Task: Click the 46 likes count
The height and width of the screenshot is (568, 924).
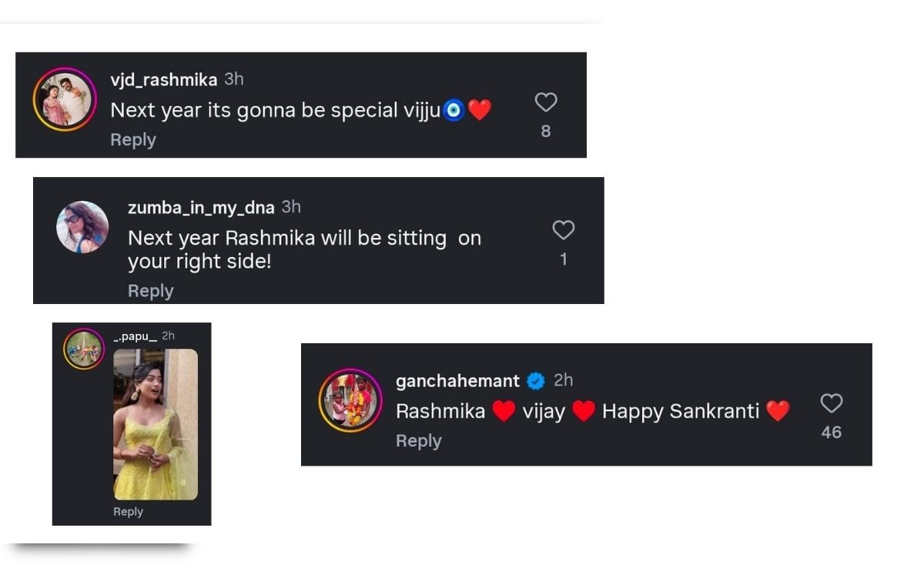Action: [831, 433]
